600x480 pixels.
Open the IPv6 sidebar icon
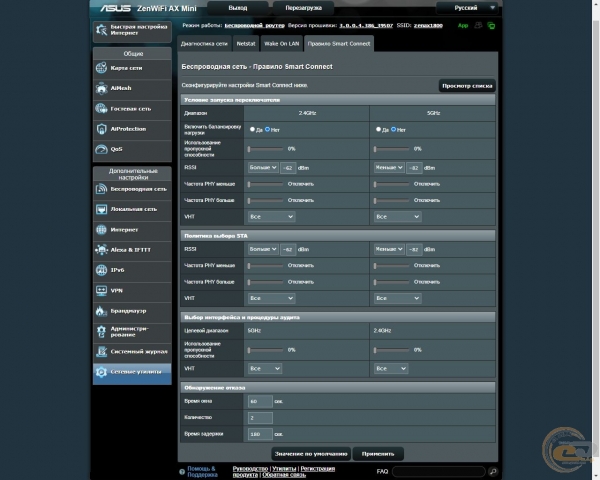point(101,270)
